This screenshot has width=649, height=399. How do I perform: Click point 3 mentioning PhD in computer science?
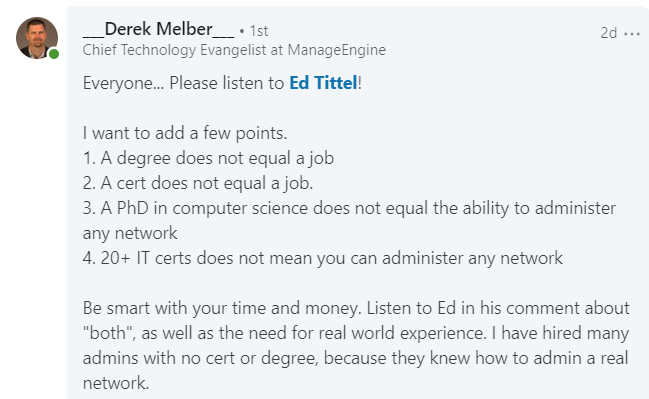click(x=349, y=208)
